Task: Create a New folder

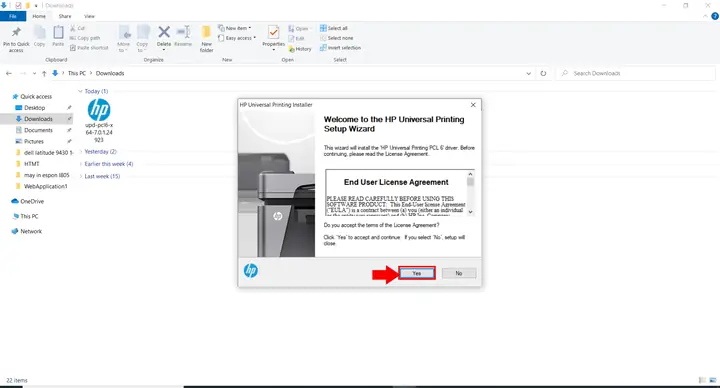Action: (x=207, y=39)
